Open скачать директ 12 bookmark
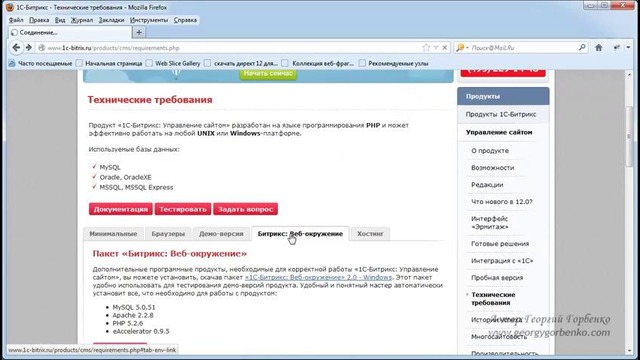The width and height of the screenshot is (640, 360). tap(241, 63)
